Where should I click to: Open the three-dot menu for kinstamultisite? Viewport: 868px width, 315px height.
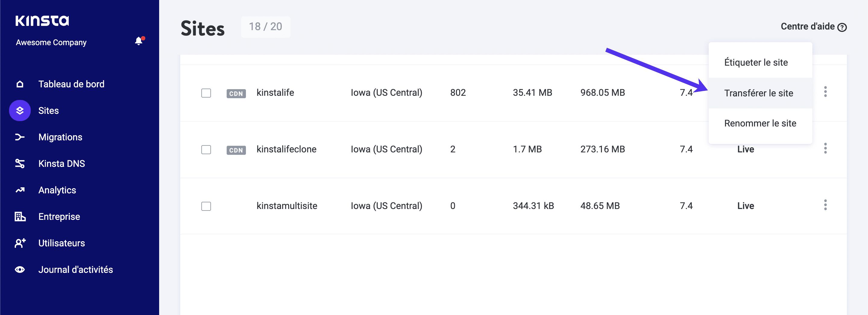[x=825, y=204]
